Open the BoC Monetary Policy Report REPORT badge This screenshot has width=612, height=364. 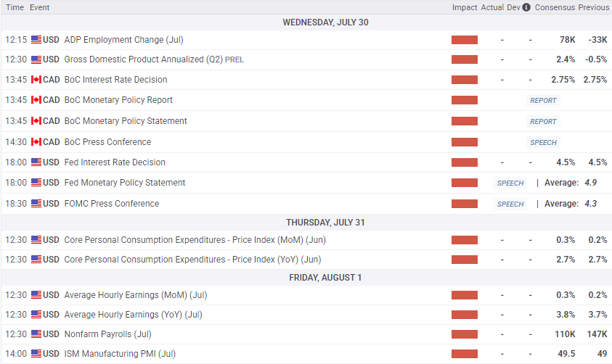(543, 101)
